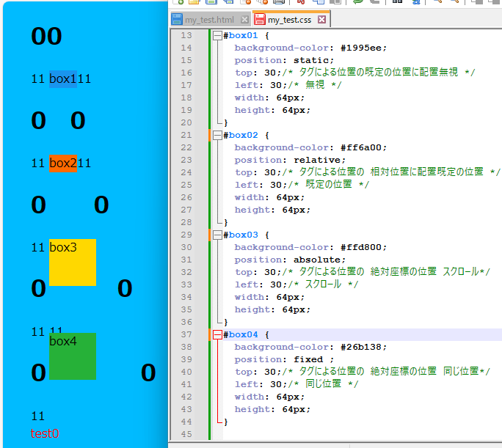Click the Redo toolbar icon
Viewport: 502px width, 448px height.
coord(374,1)
